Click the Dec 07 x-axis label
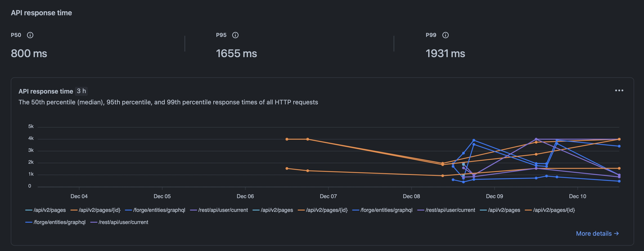This screenshot has width=644, height=251. coord(328,196)
